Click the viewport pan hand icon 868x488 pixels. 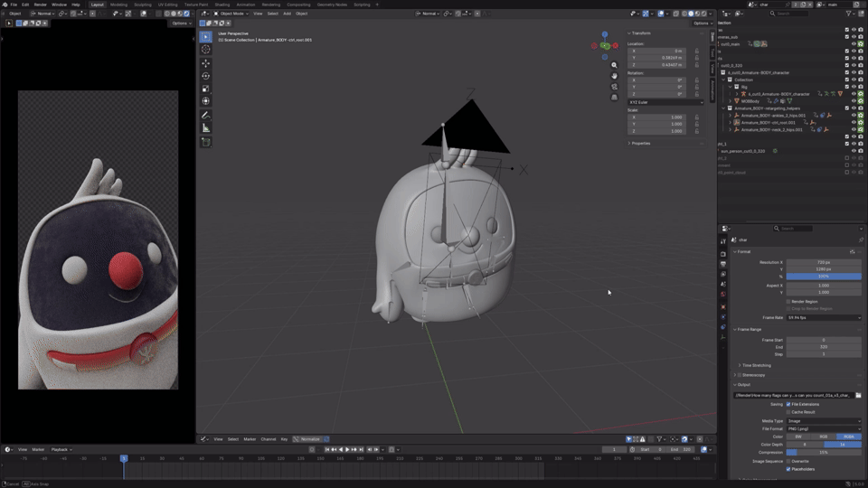(x=614, y=76)
